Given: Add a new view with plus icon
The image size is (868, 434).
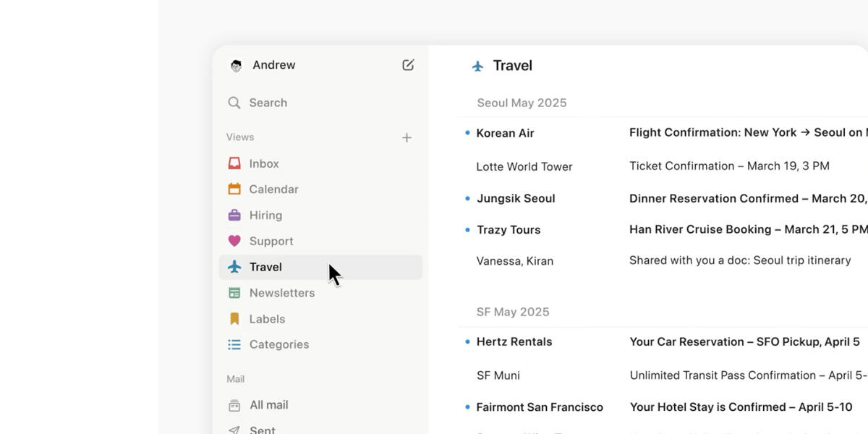Looking at the screenshot, I should tap(407, 137).
